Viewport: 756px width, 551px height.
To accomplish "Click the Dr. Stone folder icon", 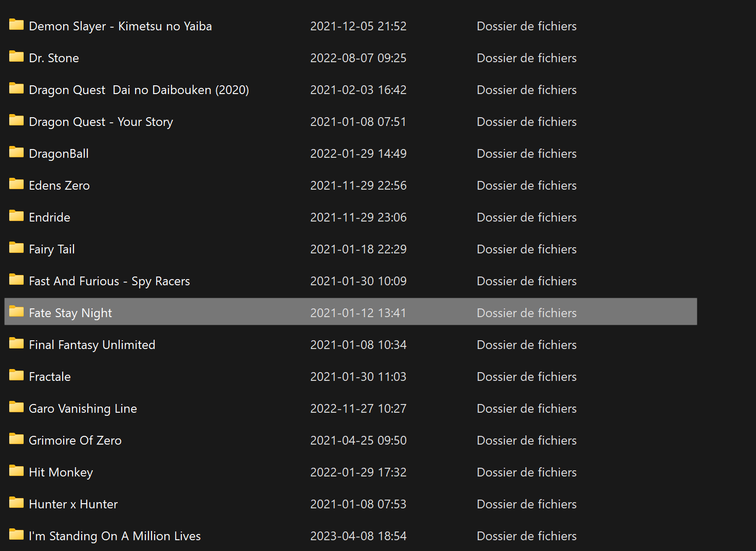I will click(16, 57).
